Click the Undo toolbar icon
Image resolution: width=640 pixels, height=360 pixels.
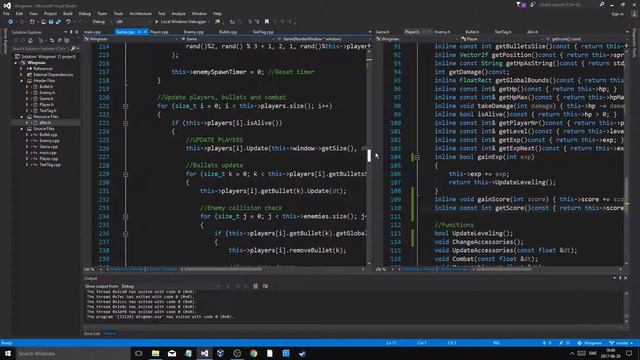click(68, 22)
